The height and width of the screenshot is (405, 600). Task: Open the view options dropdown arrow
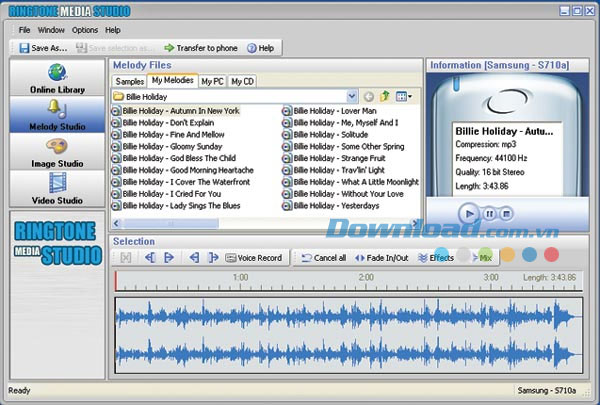pyautogui.click(x=411, y=96)
